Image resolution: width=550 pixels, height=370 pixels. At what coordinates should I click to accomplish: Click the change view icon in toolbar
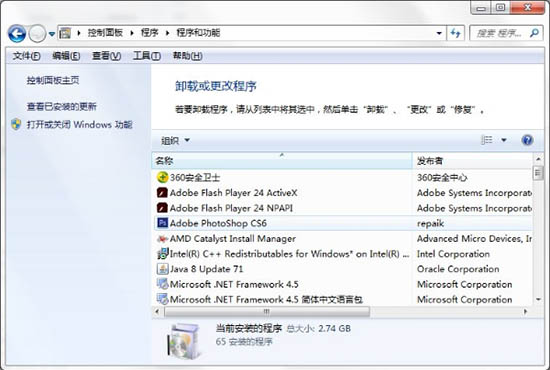(487, 140)
